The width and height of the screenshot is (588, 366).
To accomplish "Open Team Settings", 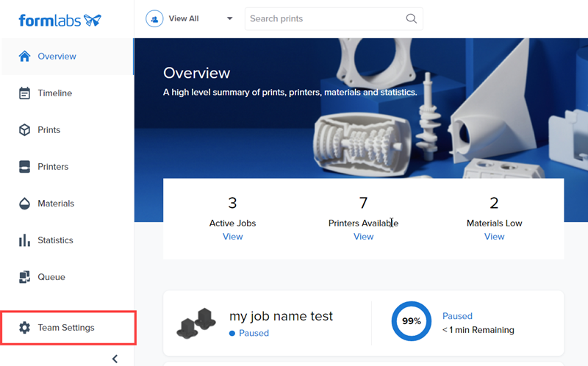I will [x=68, y=327].
